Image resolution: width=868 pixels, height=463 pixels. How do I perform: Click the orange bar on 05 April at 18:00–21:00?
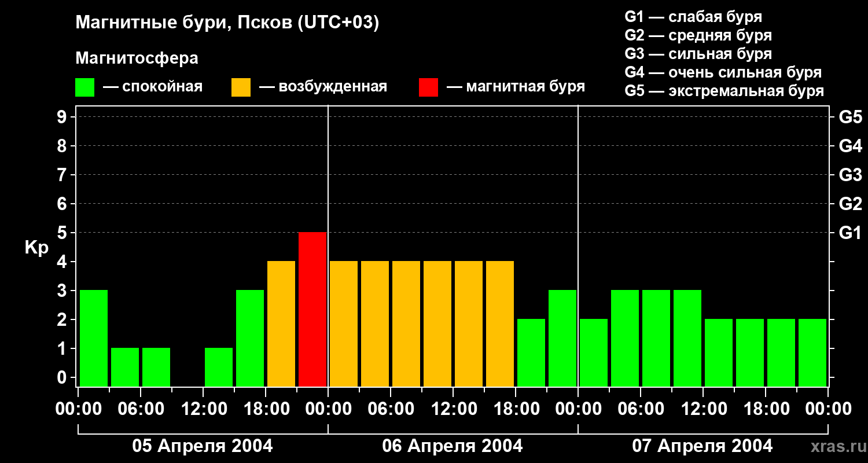click(x=281, y=324)
